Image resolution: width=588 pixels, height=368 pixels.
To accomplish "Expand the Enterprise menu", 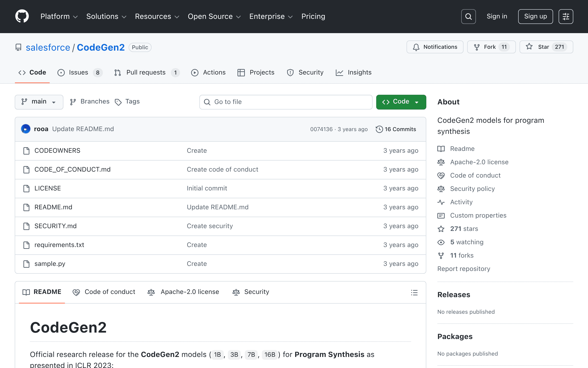I will (x=271, y=17).
